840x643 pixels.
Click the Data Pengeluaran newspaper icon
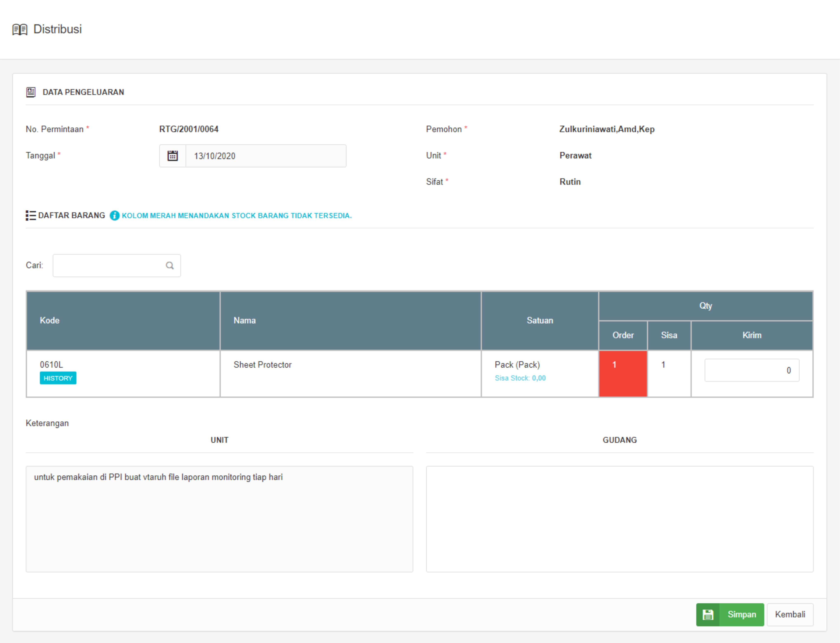point(31,92)
